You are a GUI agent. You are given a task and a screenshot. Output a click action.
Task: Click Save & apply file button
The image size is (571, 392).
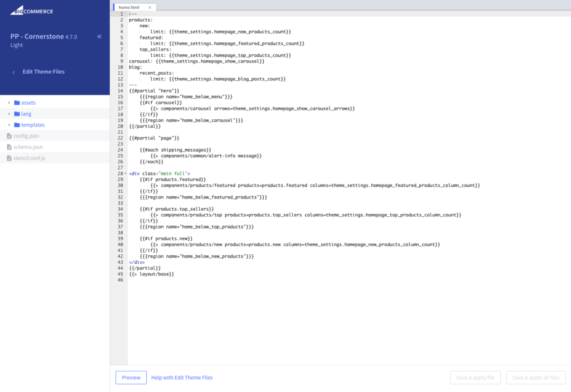475,378
